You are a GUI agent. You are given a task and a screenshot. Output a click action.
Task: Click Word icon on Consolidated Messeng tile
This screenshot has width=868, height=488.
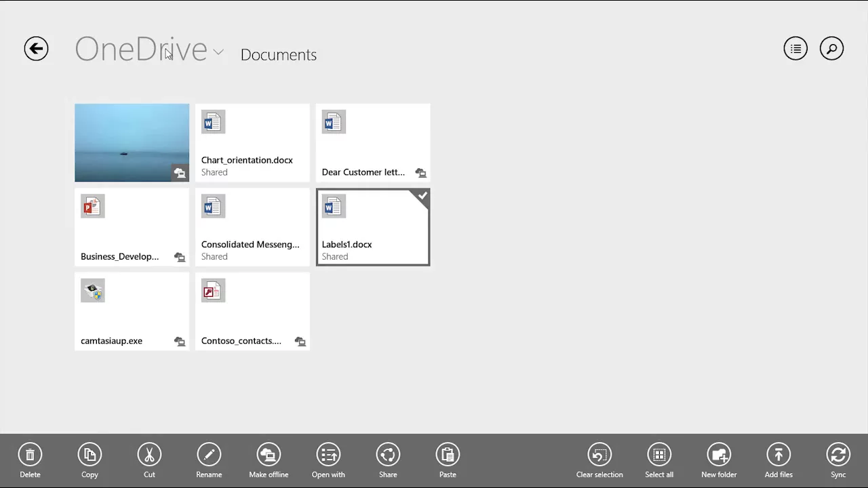(213, 206)
